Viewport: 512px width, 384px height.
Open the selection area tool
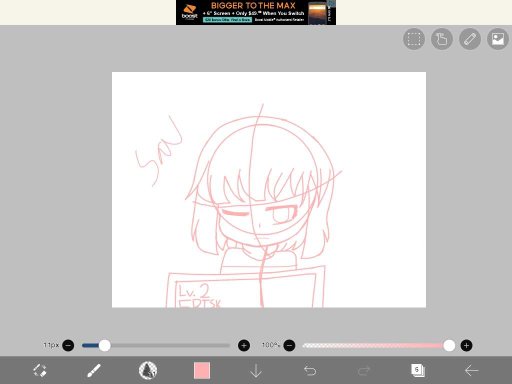pyautogui.click(x=414, y=39)
